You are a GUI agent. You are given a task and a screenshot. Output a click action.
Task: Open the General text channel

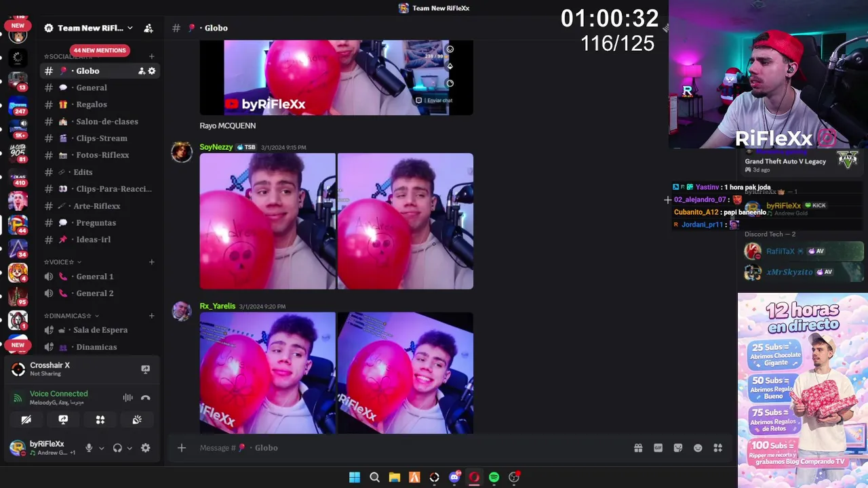[100, 87]
